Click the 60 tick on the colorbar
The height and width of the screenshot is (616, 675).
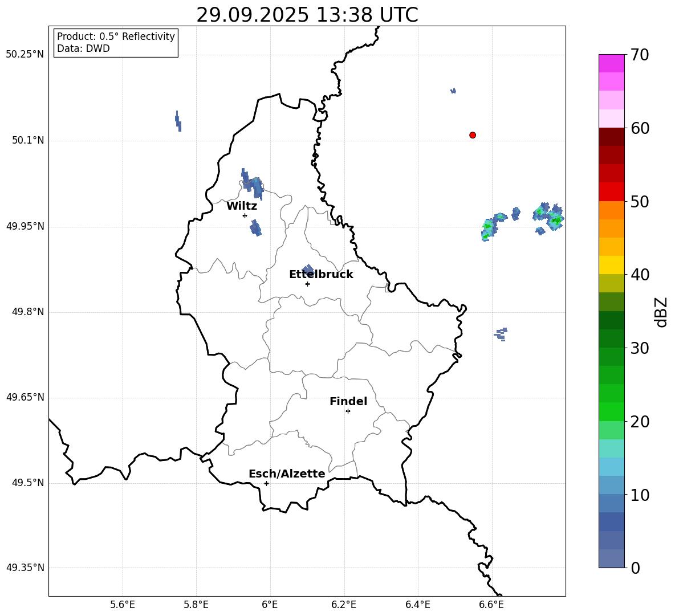pos(640,128)
